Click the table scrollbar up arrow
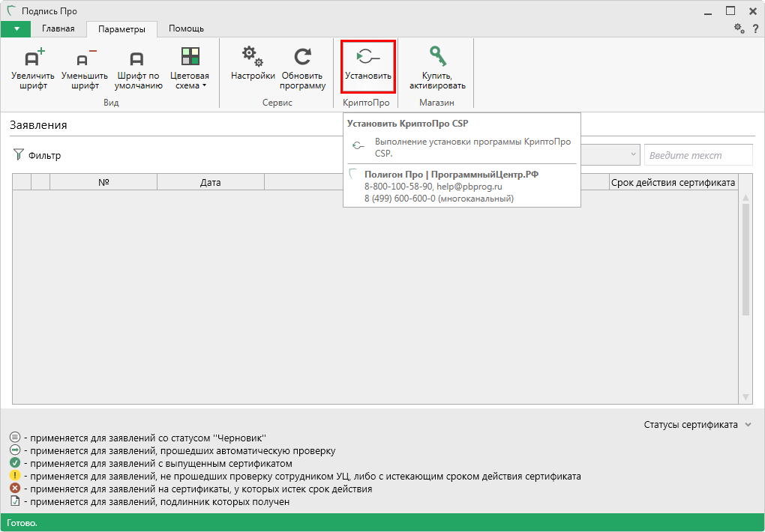This screenshot has height=532, width=765. point(745,198)
